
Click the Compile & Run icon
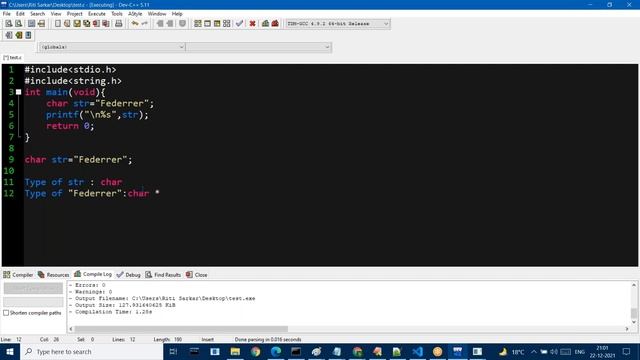coord(217,24)
